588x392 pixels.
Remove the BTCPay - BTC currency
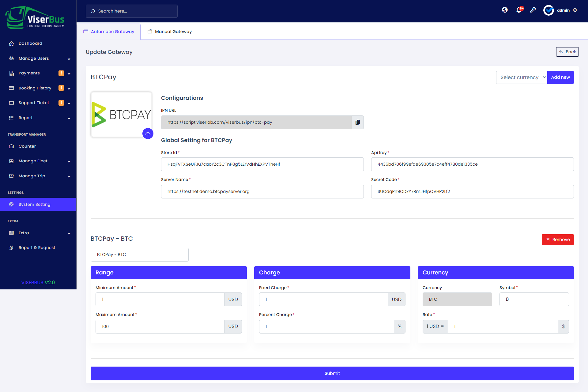point(558,239)
